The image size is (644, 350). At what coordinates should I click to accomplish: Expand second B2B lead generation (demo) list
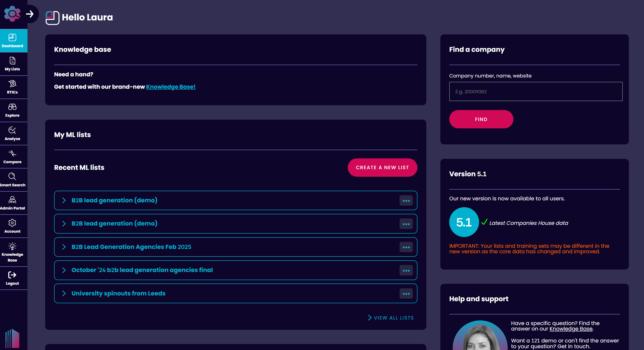[x=64, y=224]
